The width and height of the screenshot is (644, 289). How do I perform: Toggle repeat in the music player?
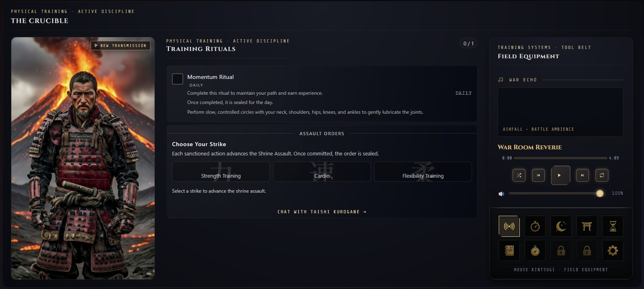click(x=602, y=175)
